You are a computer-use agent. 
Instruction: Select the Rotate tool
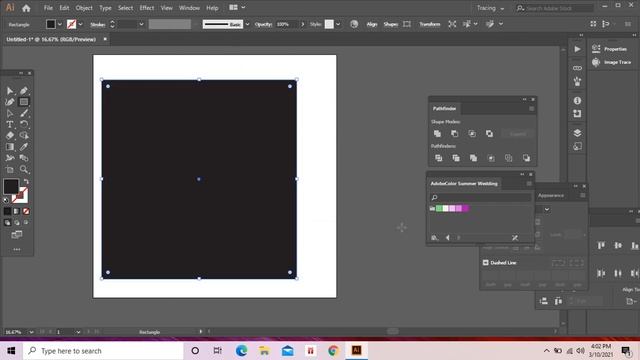(24, 124)
